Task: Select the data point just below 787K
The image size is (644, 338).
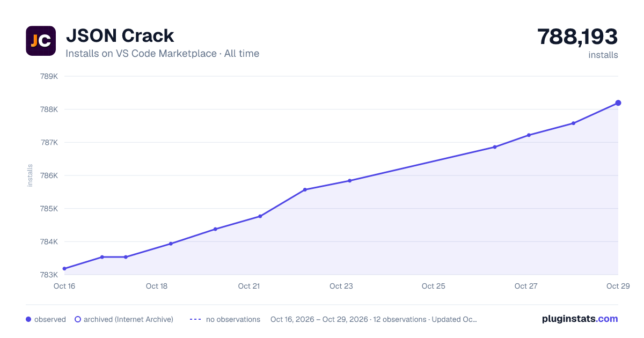Action: (x=495, y=147)
